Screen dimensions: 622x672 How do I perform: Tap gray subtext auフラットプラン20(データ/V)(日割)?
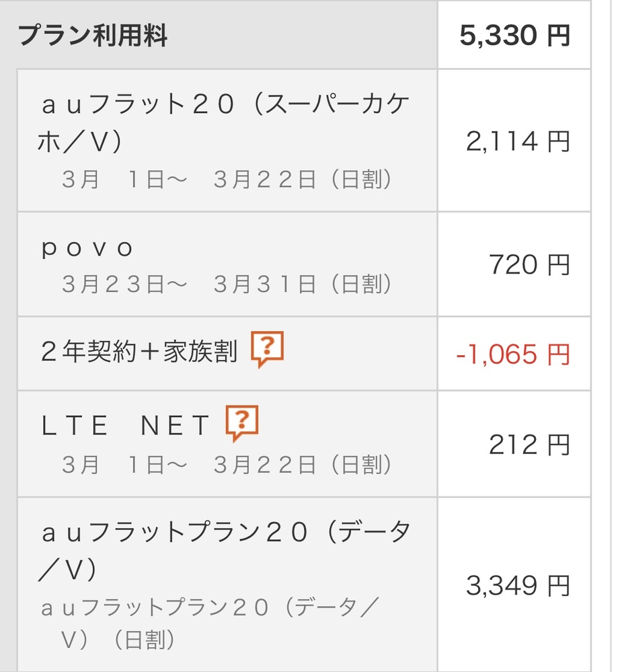tap(210, 624)
